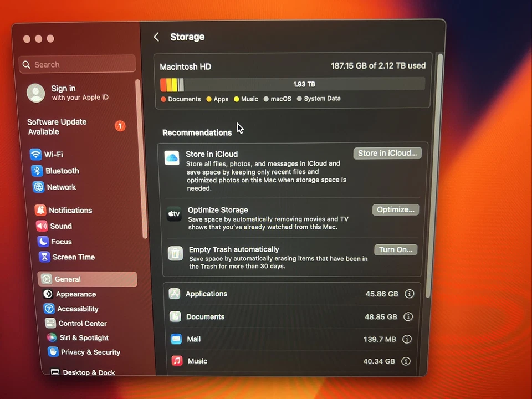
Task: Click the software update badge
Action: [120, 126]
